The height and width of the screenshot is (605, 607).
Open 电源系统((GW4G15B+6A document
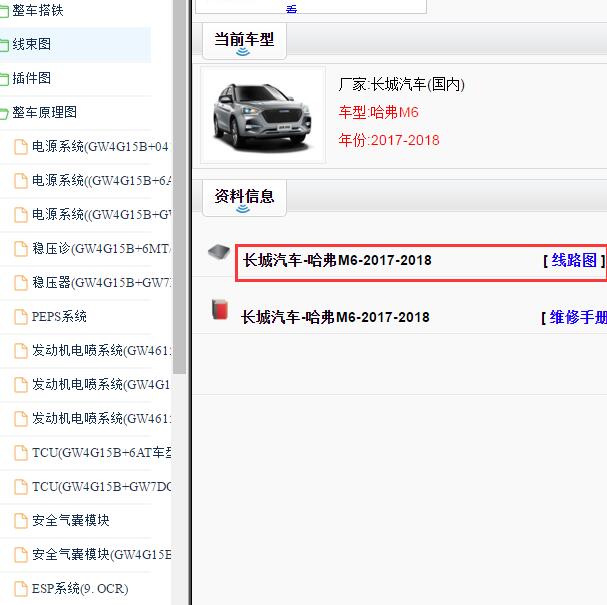(x=101, y=181)
